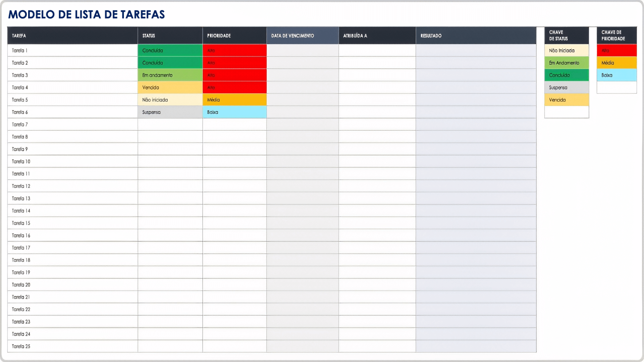Select the Tarefa 1 cell

72,50
